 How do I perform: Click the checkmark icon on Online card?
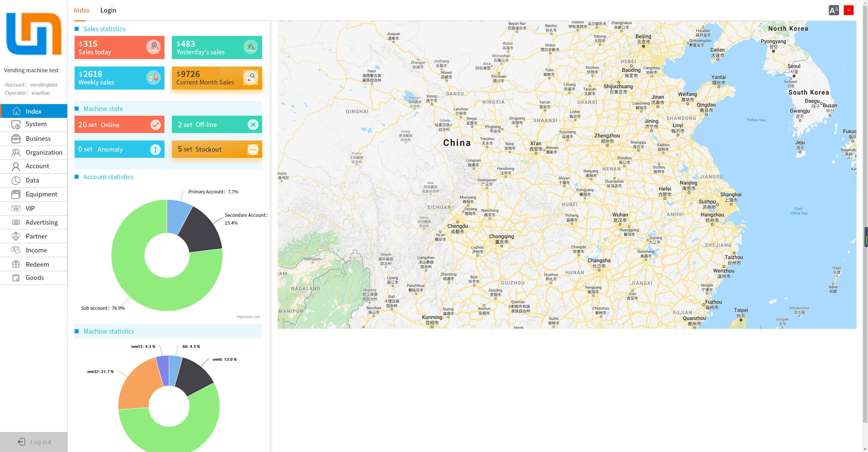(156, 125)
